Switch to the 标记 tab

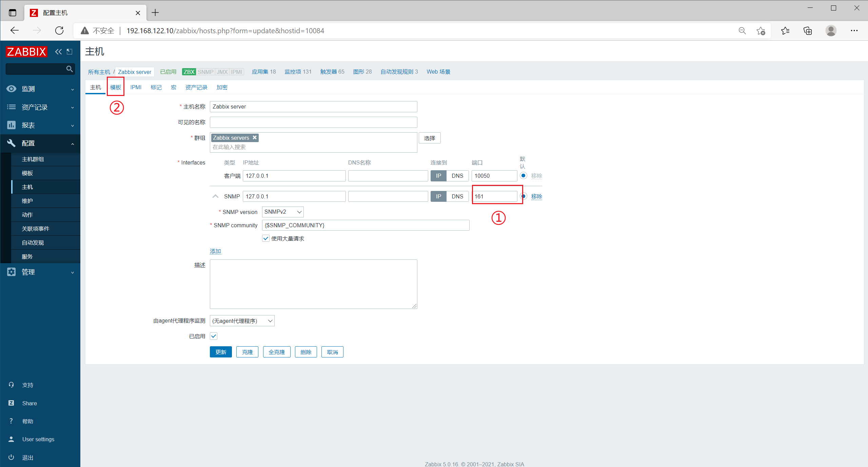(156, 87)
